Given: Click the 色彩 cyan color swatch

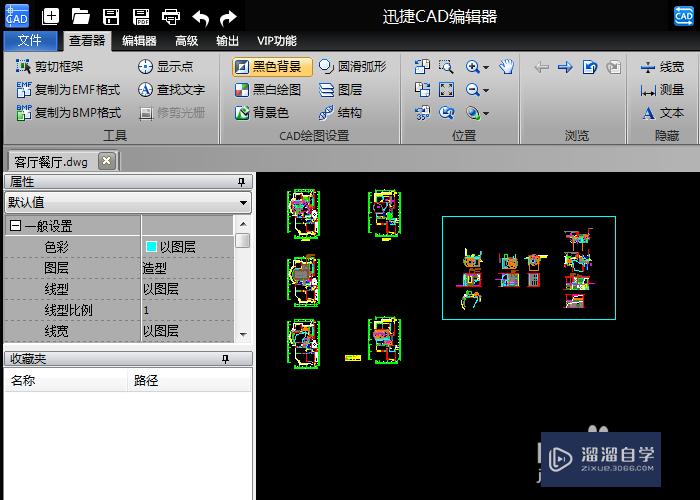Looking at the screenshot, I should (x=151, y=246).
